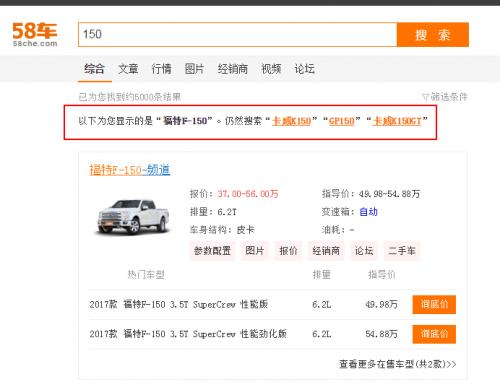Screen dimensions: 500x387
Task: Open the 经销商 tab
Action: [233, 69]
